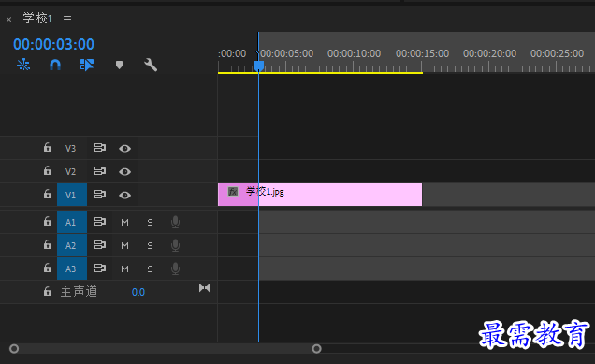595x364 pixels.
Task: Add a marker with marker icon
Action: pos(119,65)
